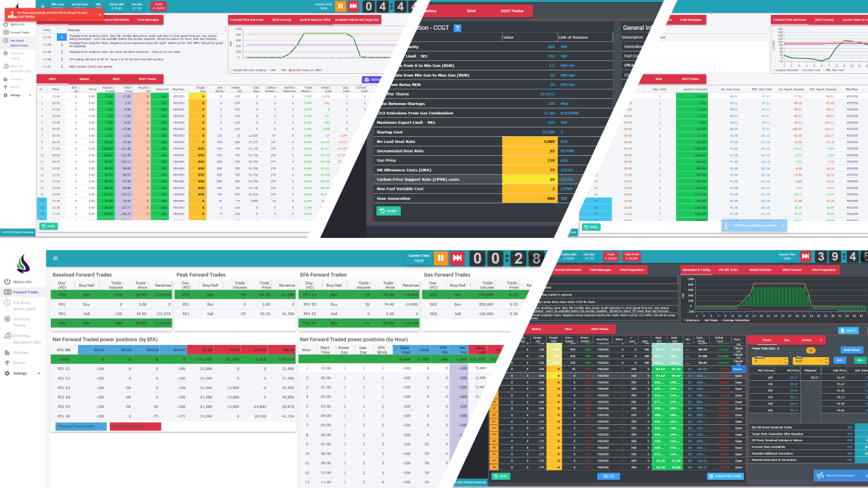868x488 pixels.
Task: Click Undo below Day Ahead Market table
Action: 49,226
